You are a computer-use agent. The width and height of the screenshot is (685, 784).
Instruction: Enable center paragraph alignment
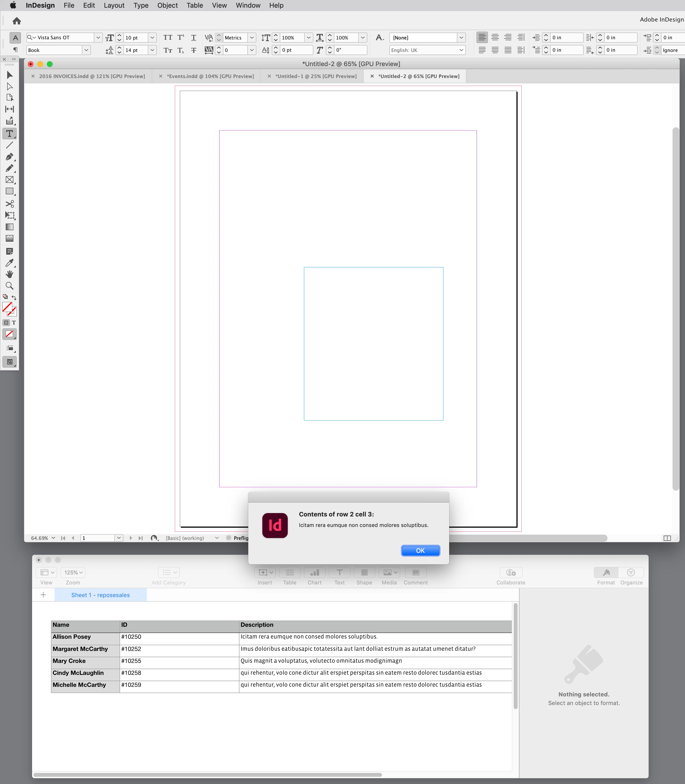click(495, 38)
